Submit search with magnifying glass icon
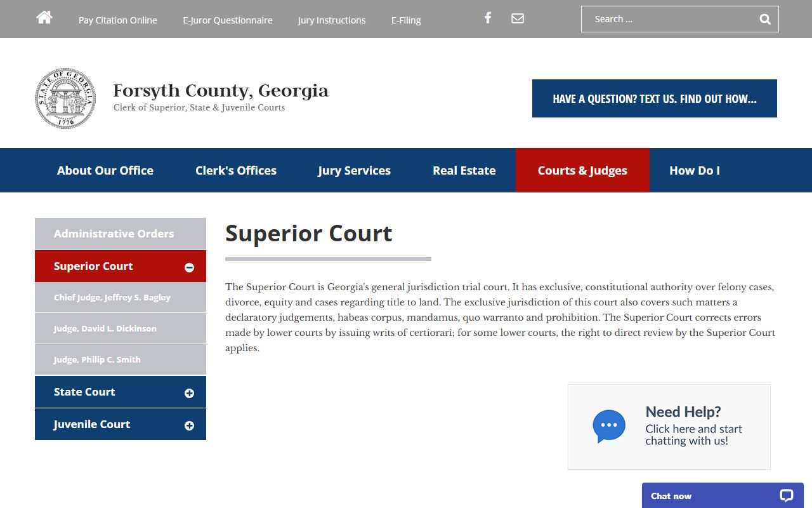Image resolution: width=812 pixels, height=508 pixels. point(765,19)
